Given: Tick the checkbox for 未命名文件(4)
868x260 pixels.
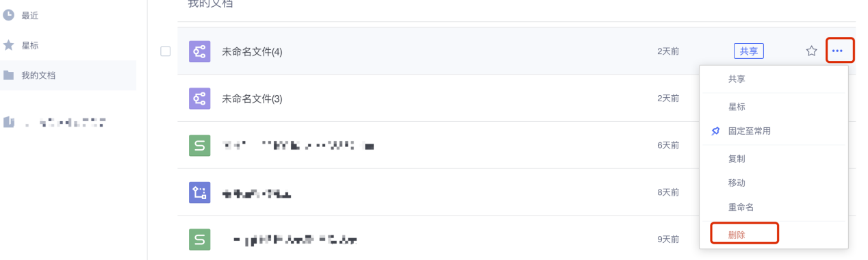Looking at the screenshot, I should pos(165,51).
